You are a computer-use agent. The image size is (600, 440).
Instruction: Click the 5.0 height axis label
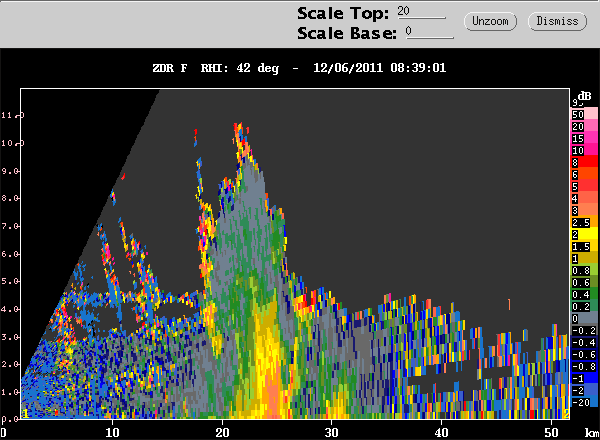click(x=10, y=281)
